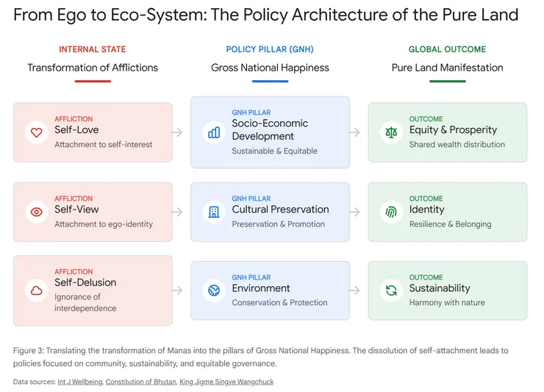
Task: Click the balance scale Equity & Prosperity icon
Action: 391,132
